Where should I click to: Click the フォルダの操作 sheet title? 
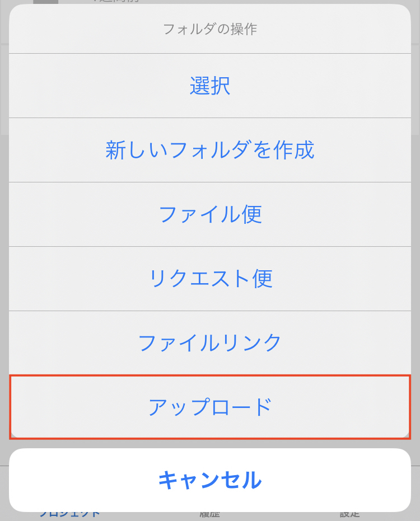coord(210,29)
